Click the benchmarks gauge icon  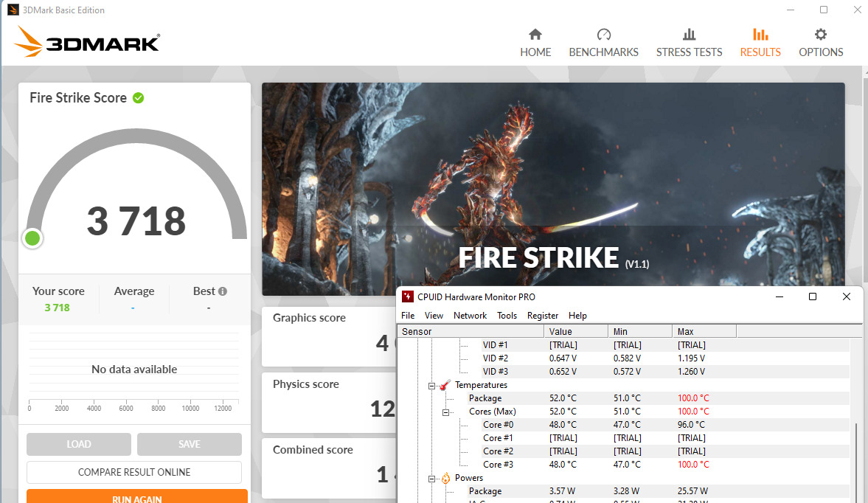click(604, 35)
